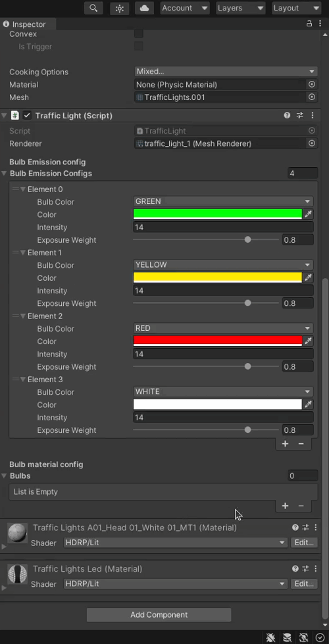
Task: Open the Mesh object picker
Action: click(x=312, y=97)
